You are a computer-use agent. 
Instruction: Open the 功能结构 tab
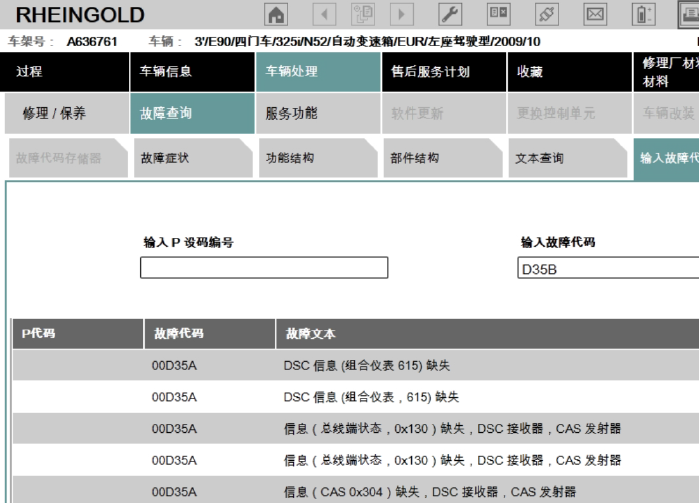[x=318, y=158]
